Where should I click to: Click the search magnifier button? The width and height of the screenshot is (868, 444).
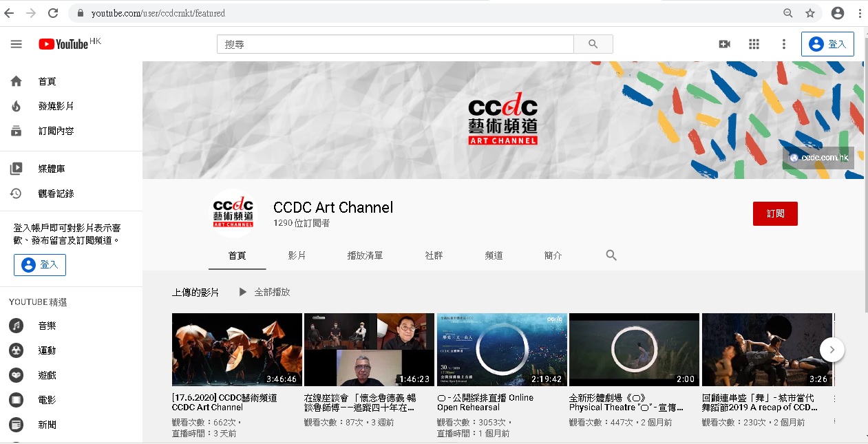593,44
